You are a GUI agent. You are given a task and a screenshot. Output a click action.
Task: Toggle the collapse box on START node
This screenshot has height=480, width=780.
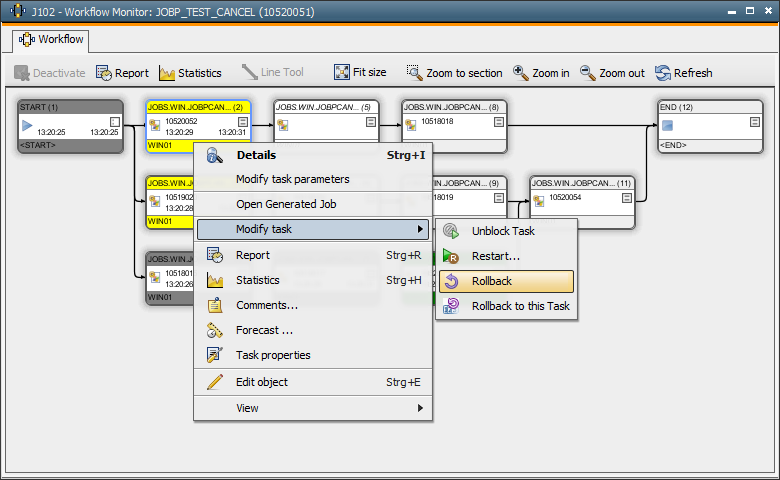point(115,122)
